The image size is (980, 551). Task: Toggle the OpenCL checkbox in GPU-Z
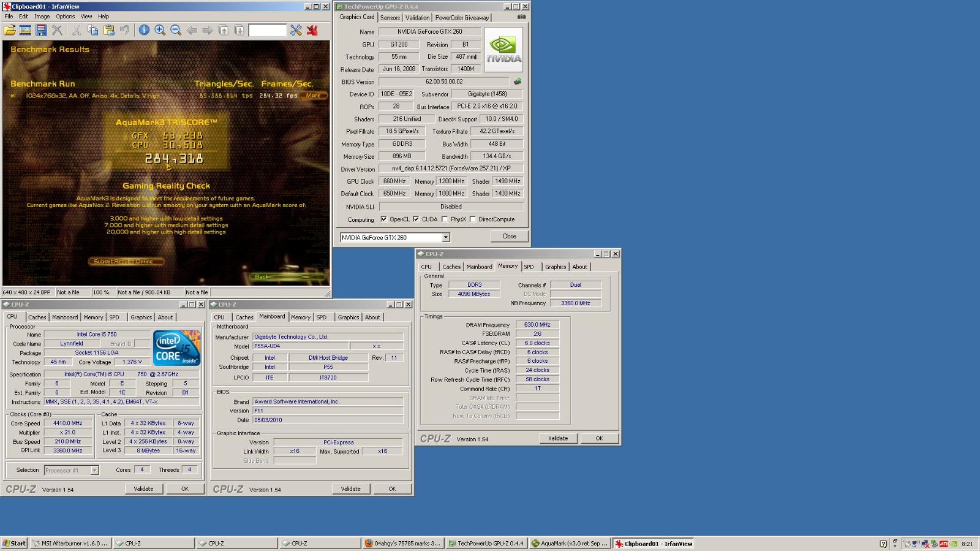383,219
